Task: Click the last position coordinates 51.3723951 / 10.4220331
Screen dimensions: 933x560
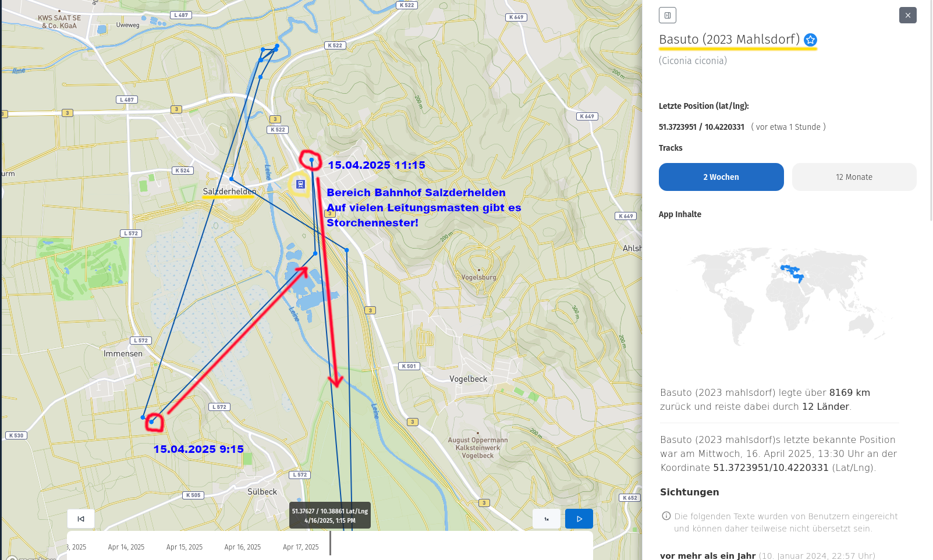Action: pyautogui.click(x=701, y=127)
